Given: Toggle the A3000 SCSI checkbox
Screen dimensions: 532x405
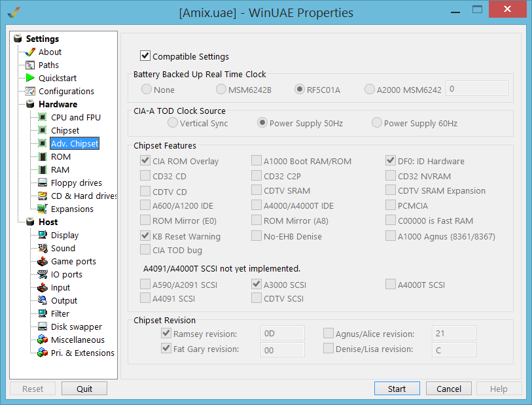Looking at the screenshot, I should pos(257,284).
